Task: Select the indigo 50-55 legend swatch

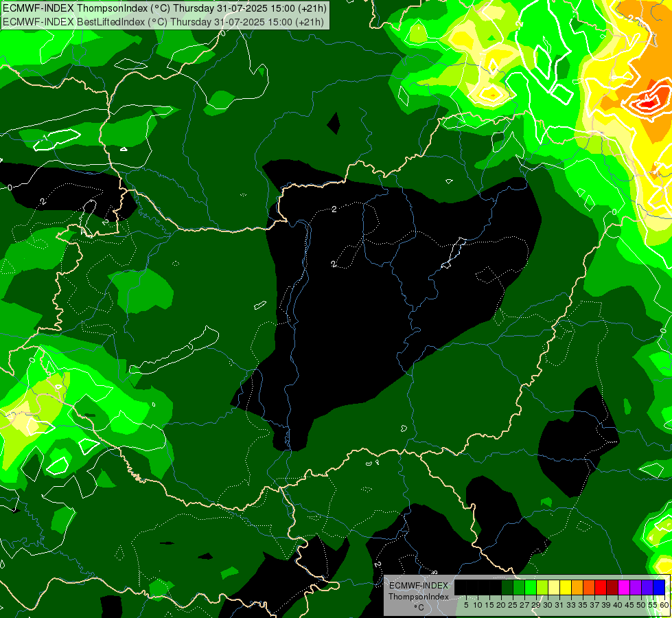Action: 647,587
